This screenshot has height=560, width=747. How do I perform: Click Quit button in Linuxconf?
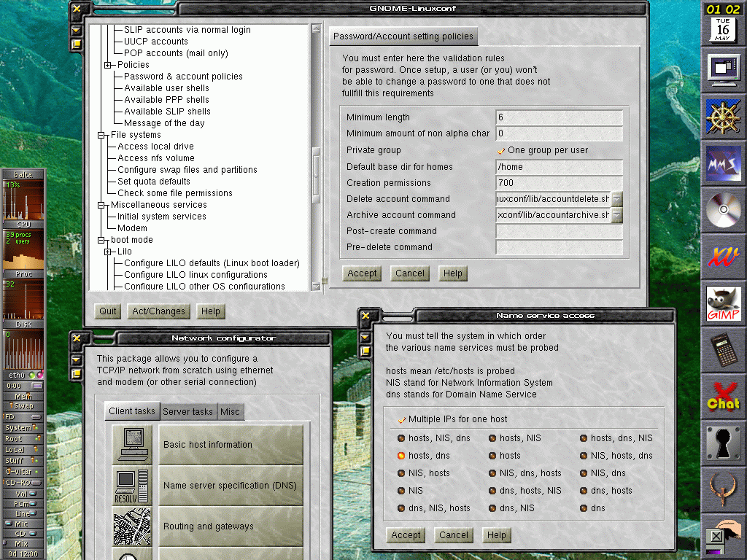(108, 311)
